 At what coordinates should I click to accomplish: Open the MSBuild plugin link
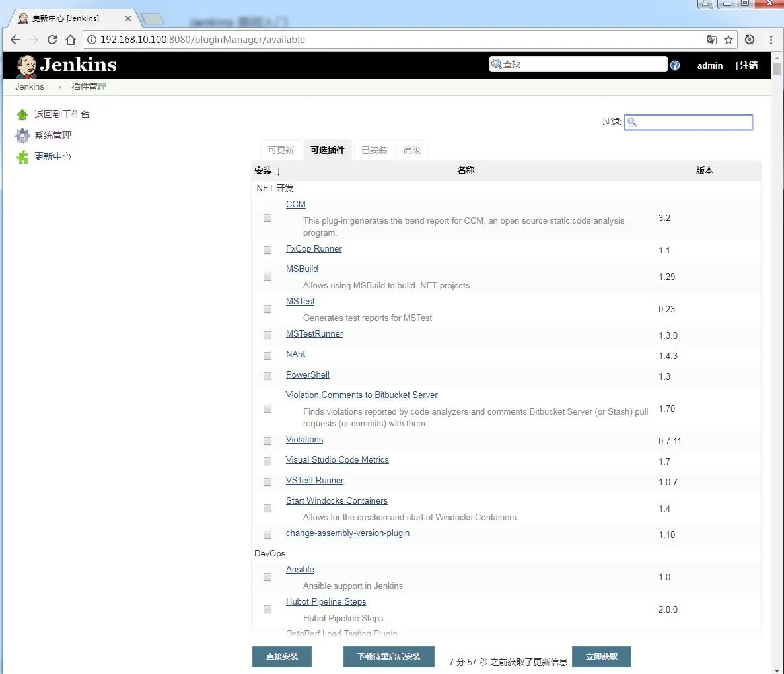(x=302, y=269)
